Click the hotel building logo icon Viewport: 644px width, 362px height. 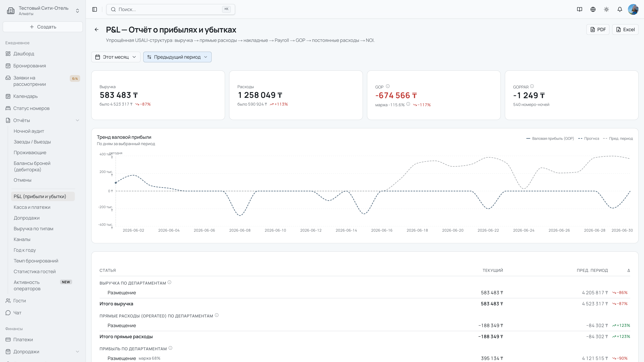pyautogui.click(x=11, y=11)
